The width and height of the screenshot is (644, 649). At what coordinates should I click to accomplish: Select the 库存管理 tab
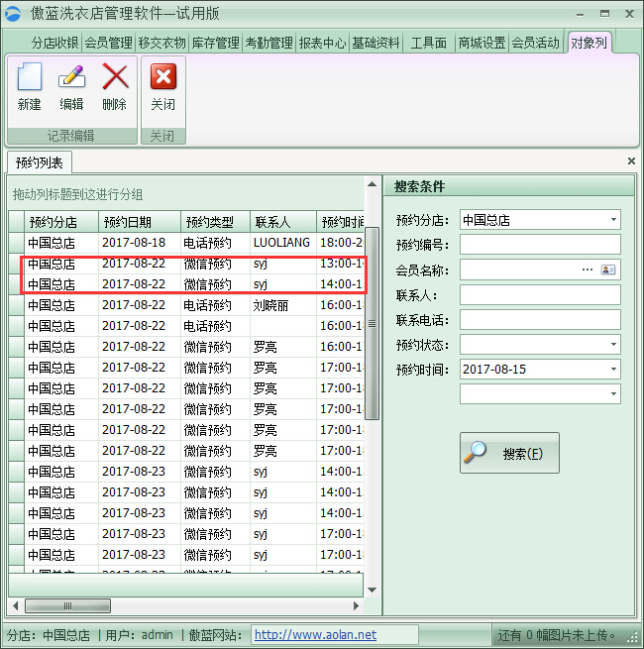click(215, 43)
